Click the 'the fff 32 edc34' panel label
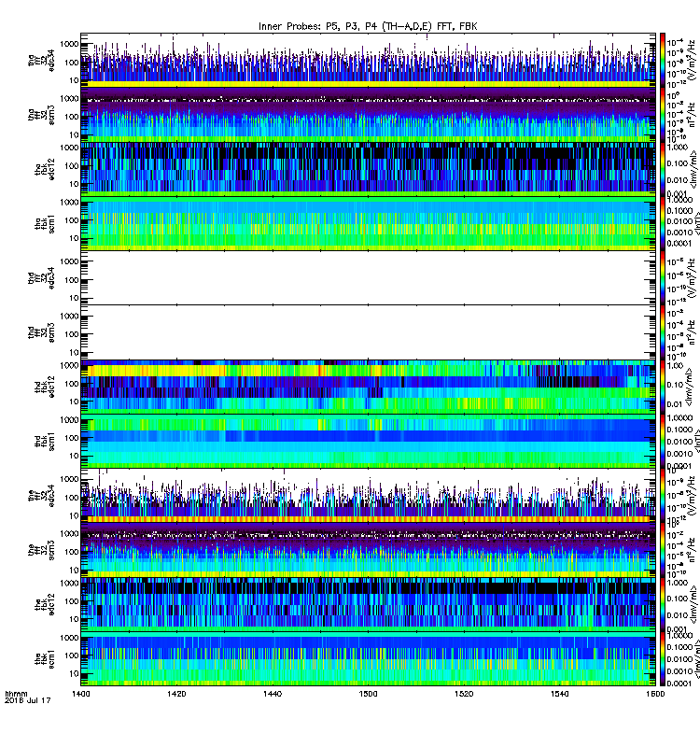Viewport: 700px width, 747px height. pyautogui.click(x=41, y=496)
